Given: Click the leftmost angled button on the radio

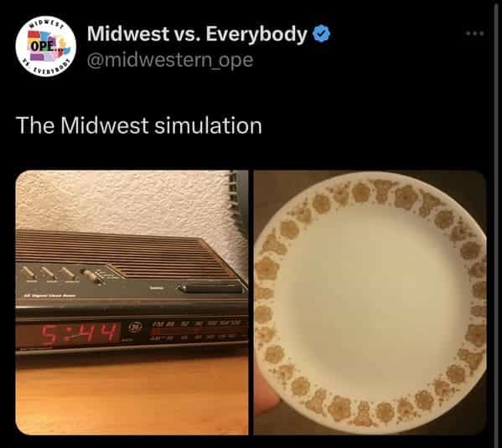Looking at the screenshot, I should click(x=29, y=273).
